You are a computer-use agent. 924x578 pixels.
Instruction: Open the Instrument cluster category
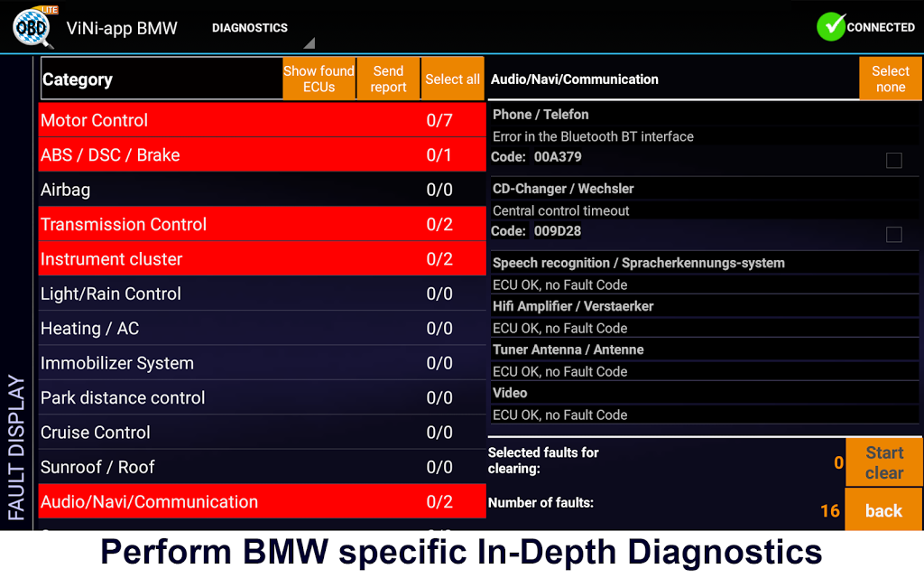(262, 259)
